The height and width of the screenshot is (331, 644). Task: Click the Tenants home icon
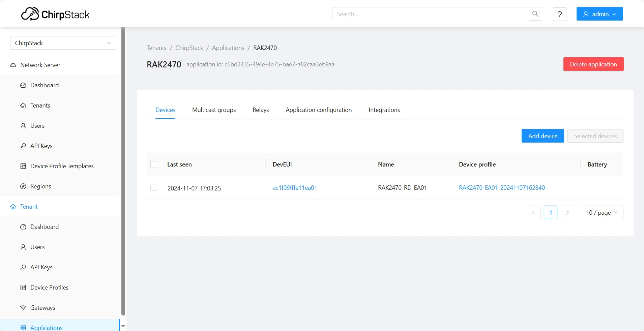[x=23, y=106]
